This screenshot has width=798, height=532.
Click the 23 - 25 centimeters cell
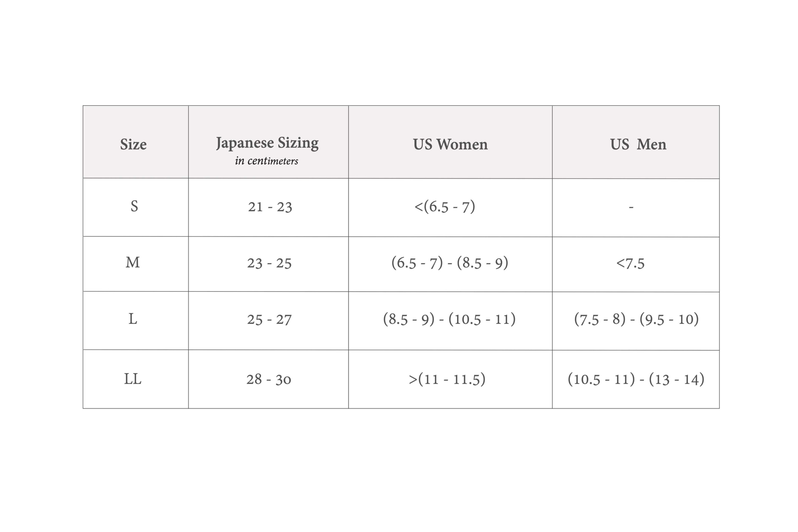click(x=269, y=263)
